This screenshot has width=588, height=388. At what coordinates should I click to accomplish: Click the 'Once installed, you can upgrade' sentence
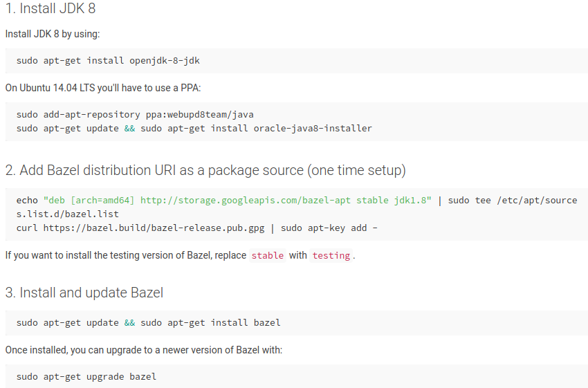click(x=144, y=350)
